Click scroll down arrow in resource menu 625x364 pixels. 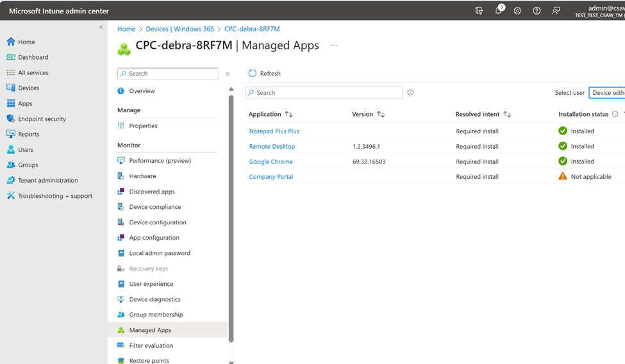(x=231, y=362)
